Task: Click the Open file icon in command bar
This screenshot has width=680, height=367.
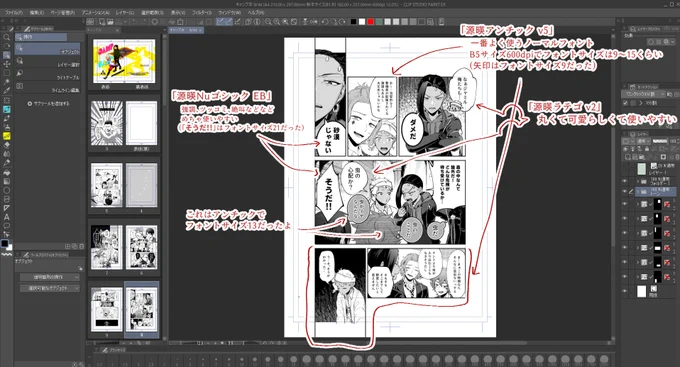Action: point(110,22)
